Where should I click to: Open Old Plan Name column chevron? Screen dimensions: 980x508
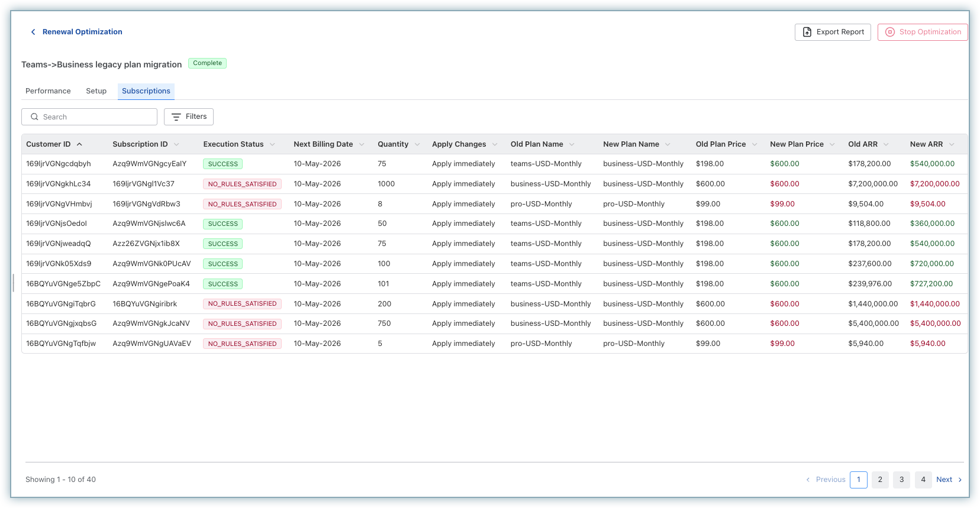[x=572, y=144]
